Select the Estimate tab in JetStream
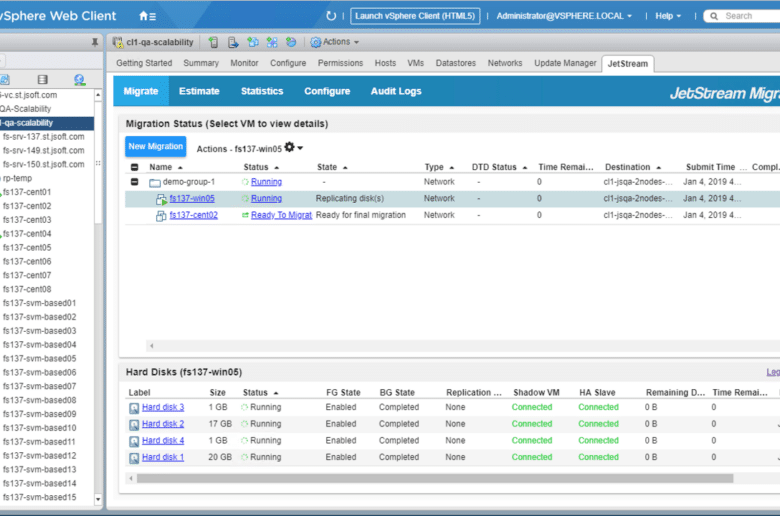This screenshot has width=780, height=516. pyautogui.click(x=199, y=91)
